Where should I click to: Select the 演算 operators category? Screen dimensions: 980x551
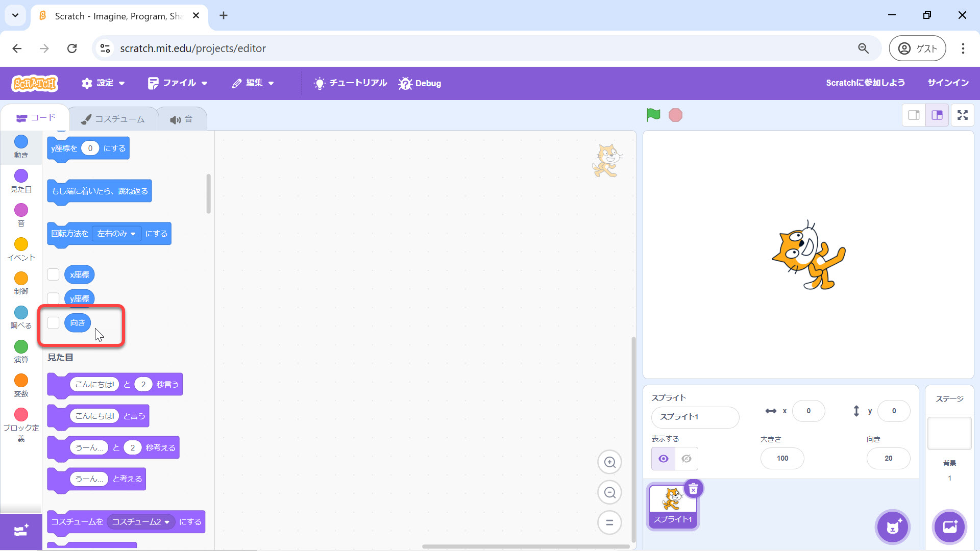21,352
